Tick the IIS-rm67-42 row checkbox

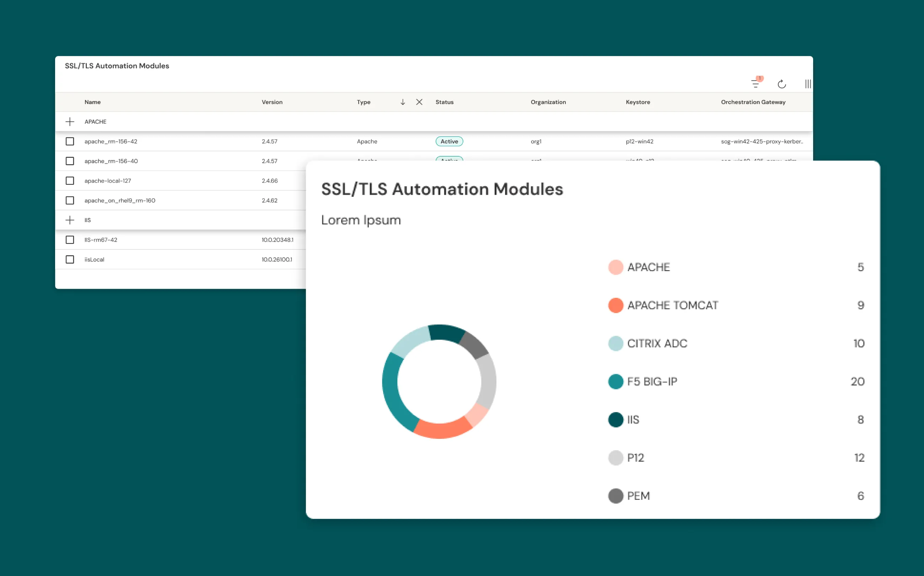click(x=70, y=239)
